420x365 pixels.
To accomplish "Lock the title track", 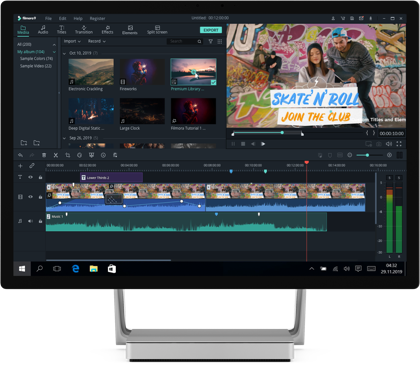I will tap(40, 177).
